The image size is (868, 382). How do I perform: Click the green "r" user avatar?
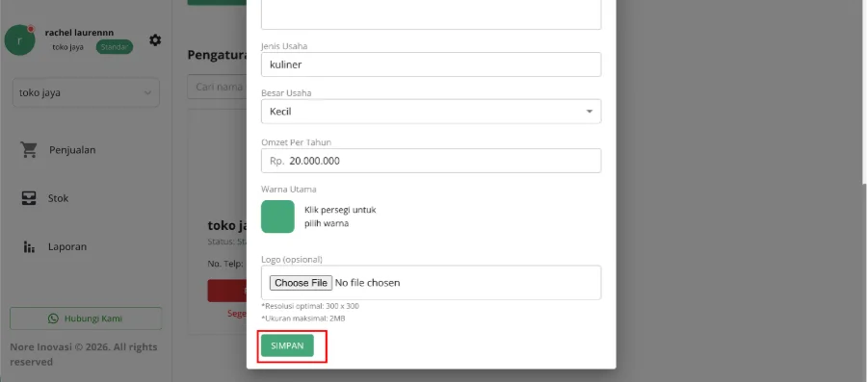click(x=20, y=39)
